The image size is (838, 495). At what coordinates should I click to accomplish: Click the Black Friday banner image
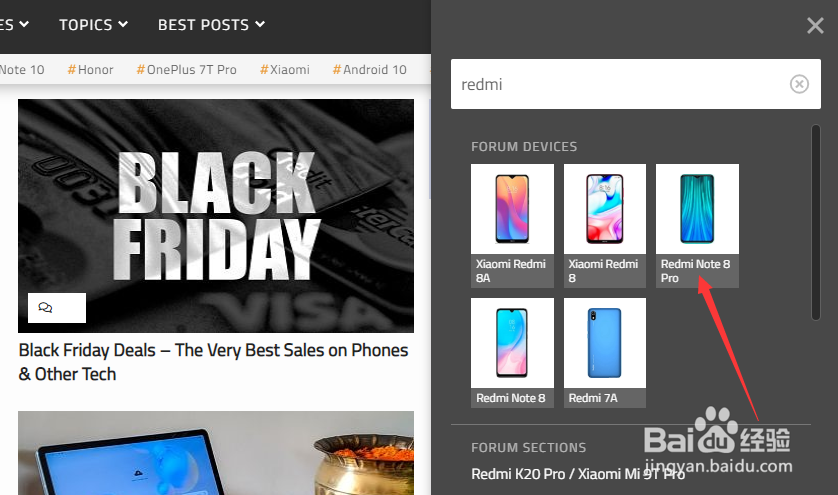pyautogui.click(x=216, y=215)
